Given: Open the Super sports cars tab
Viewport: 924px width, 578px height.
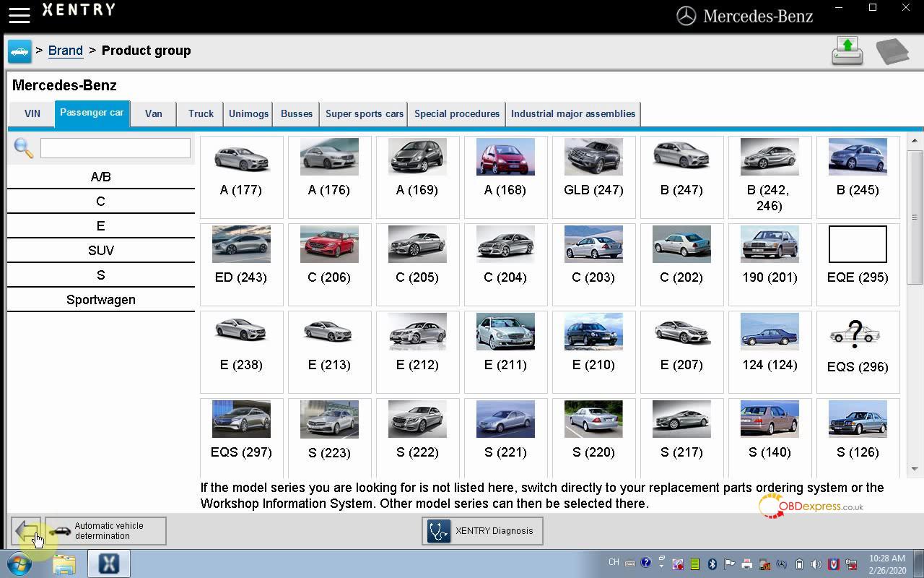Looking at the screenshot, I should pyautogui.click(x=365, y=114).
